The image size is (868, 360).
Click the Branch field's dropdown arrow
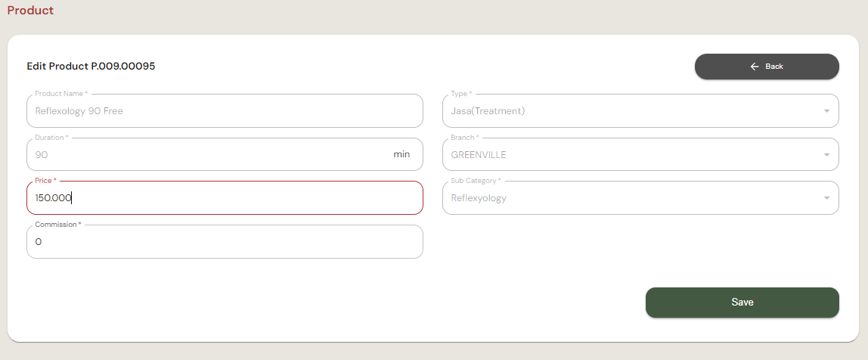(826, 155)
